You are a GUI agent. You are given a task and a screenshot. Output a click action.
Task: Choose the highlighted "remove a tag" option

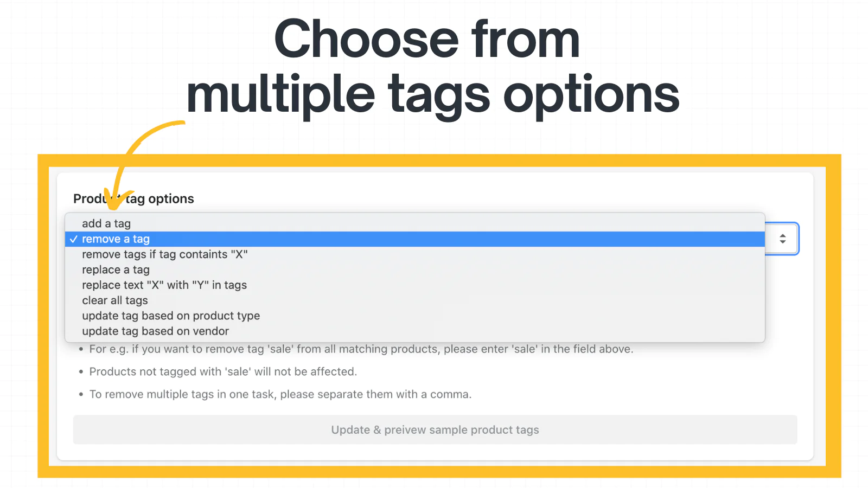[x=116, y=239]
